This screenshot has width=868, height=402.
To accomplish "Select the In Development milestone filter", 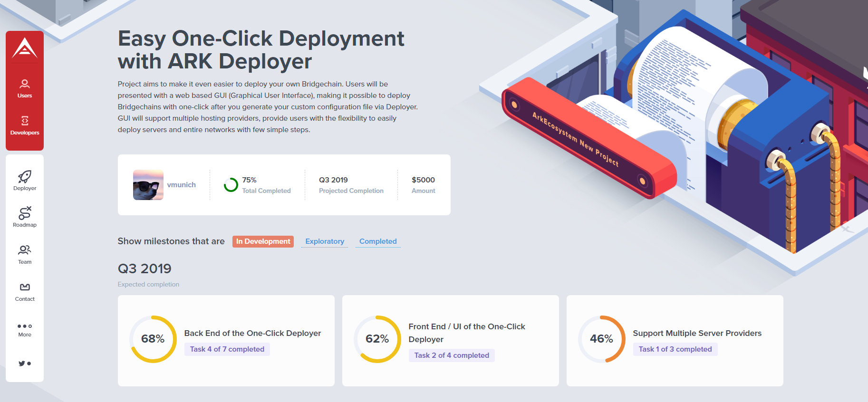I will coord(263,241).
